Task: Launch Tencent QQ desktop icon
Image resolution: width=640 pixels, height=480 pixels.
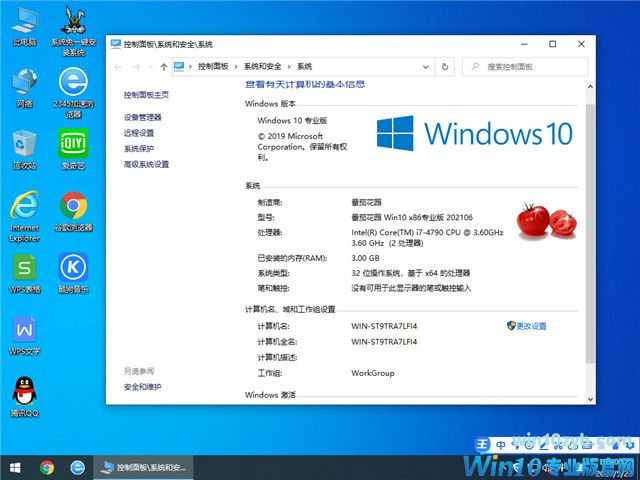Action: pos(24,397)
